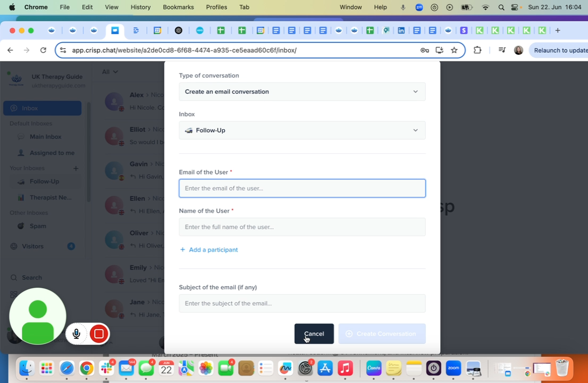Screen dimensions: 588x383
Task: Expand the All filter dropdown
Action: pos(110,72)
